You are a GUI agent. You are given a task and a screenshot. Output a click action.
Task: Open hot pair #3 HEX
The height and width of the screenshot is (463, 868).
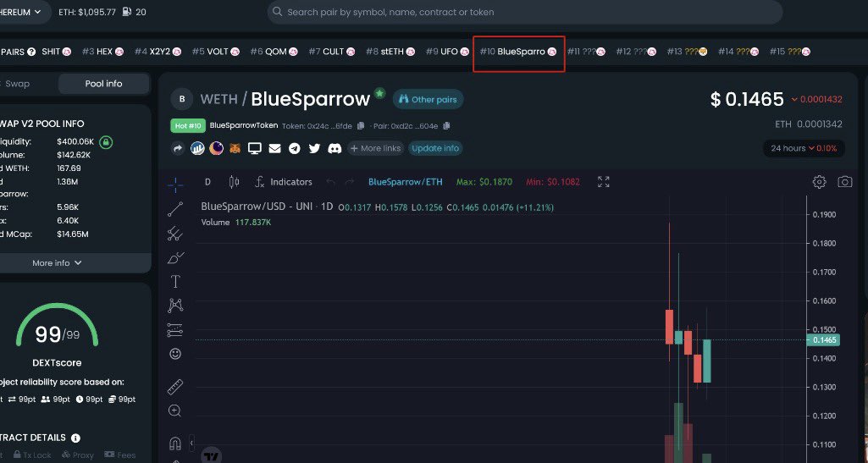pos(102,52)
